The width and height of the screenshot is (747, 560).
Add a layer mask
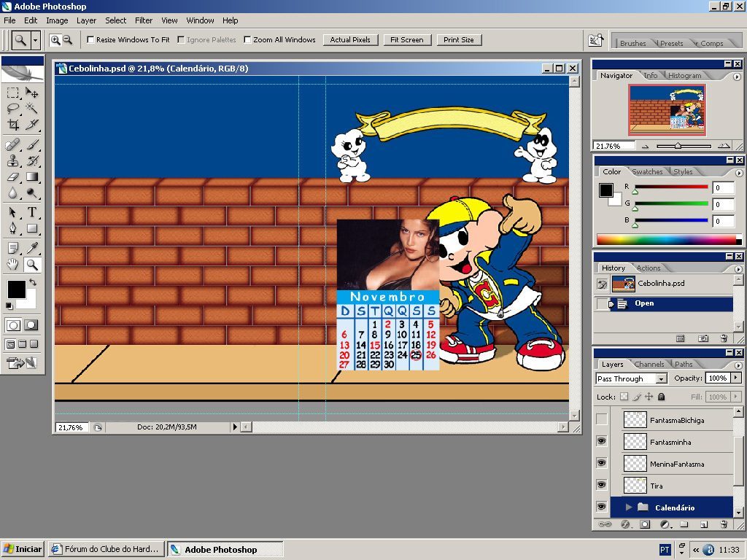645,524
